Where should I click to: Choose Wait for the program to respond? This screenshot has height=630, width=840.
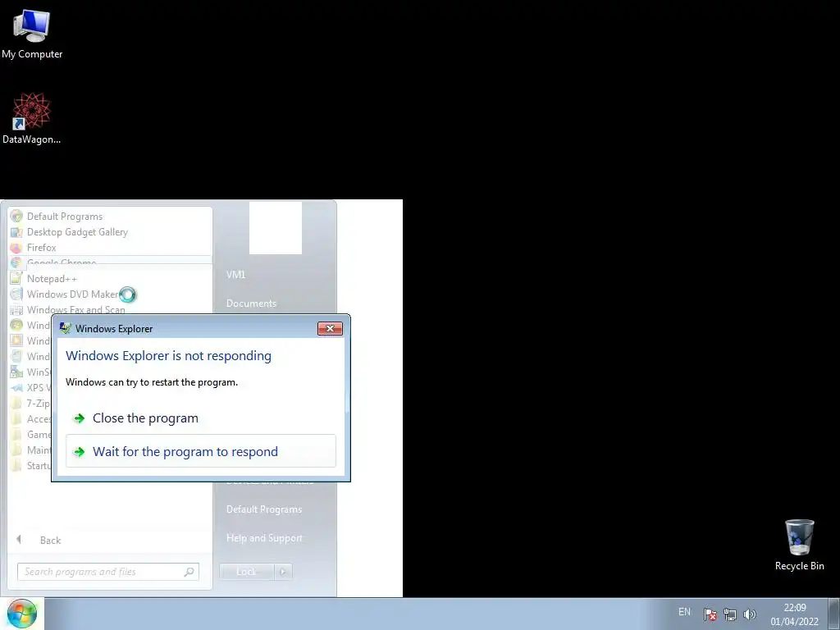point(201,451)
